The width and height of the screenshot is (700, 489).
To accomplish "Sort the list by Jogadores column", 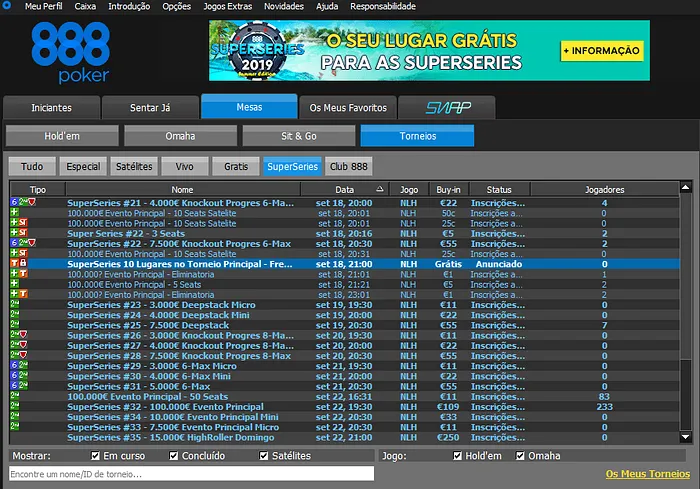I will pos(604,189).
